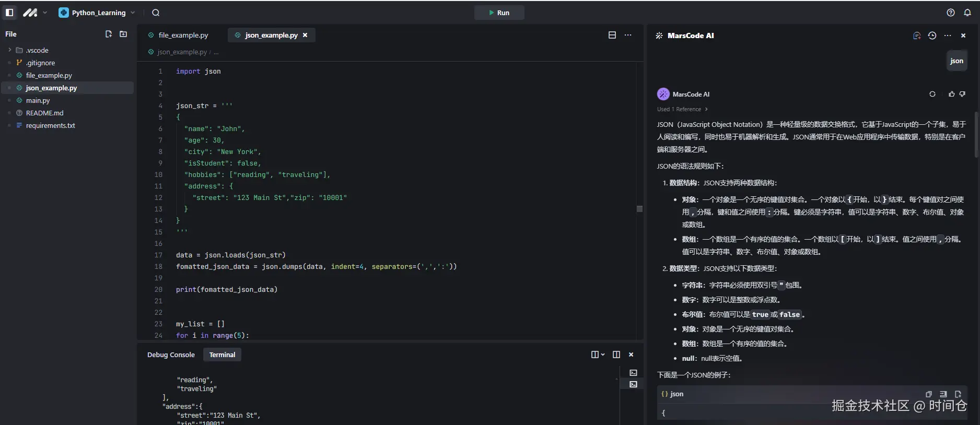Switch to the Debug Console tab
The image size is (980, 425).
point(171,355)
